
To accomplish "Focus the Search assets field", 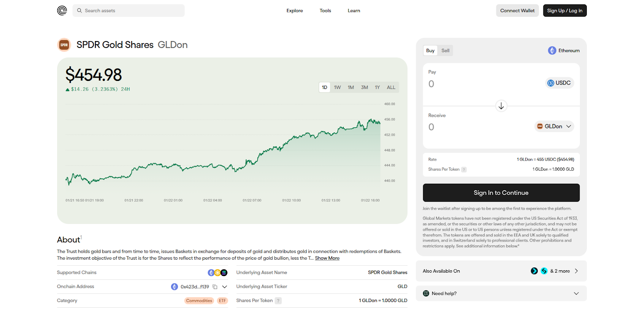I will click(x=129, y=10).
